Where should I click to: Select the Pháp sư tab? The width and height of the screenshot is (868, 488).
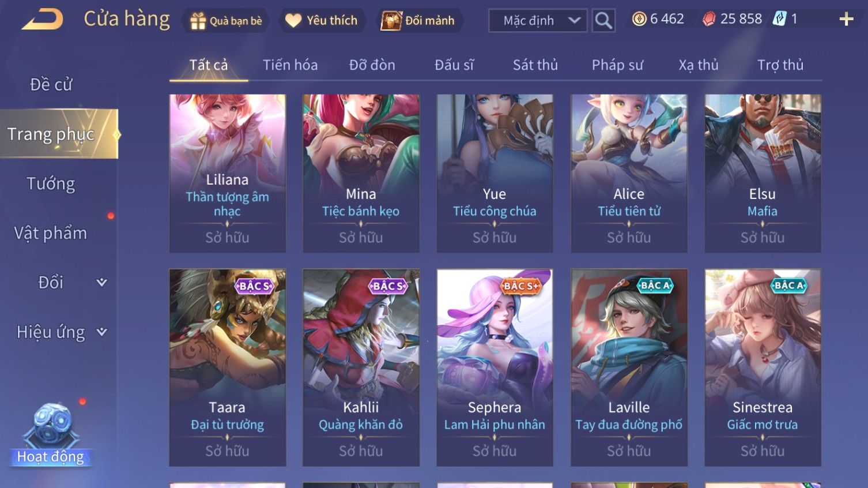617,65
